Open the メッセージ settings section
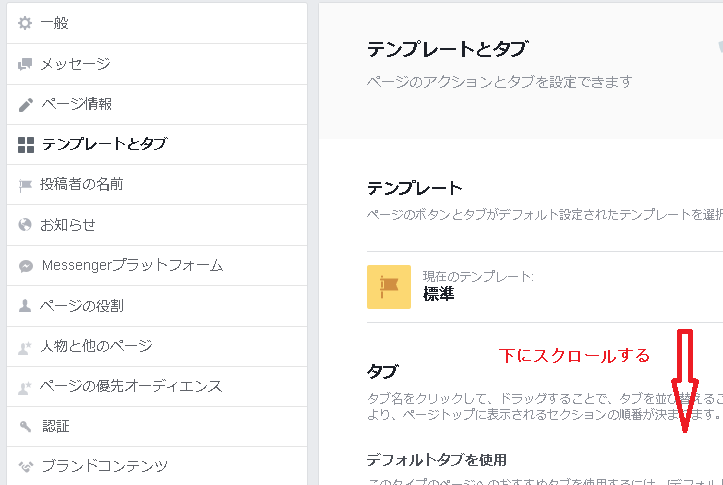 click(x=157, y=64)
